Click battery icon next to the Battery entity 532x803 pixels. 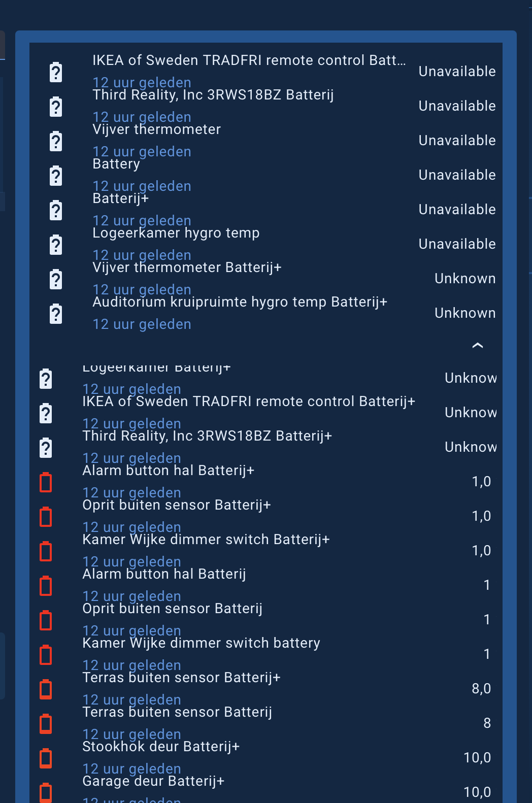tap(56, 176)
